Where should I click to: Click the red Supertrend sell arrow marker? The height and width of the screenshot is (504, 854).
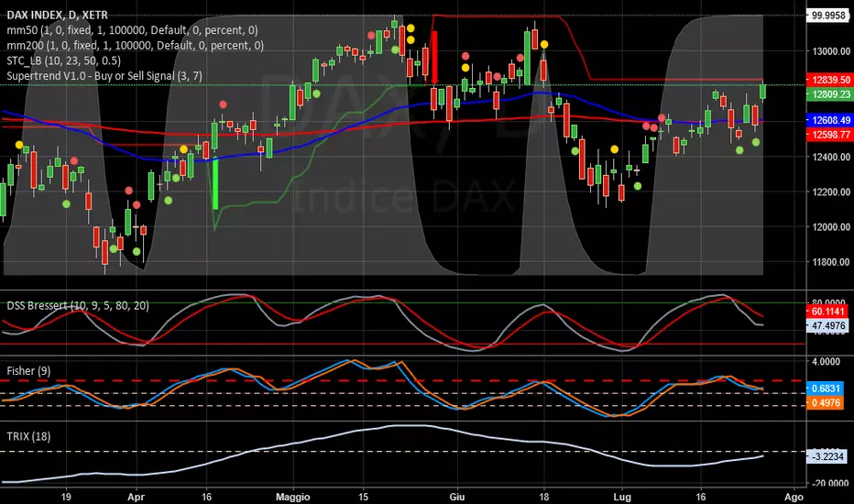point(434,58)
